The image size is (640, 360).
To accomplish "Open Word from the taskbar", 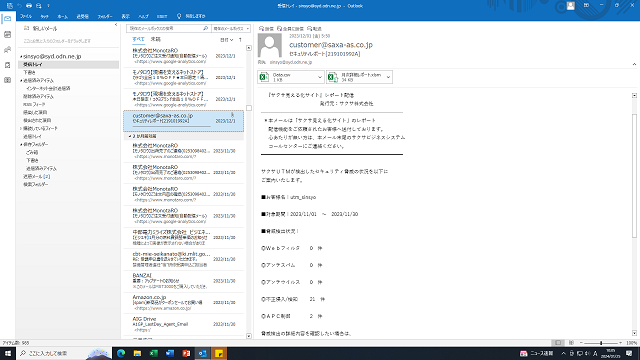I will click(x=170, y=353).
